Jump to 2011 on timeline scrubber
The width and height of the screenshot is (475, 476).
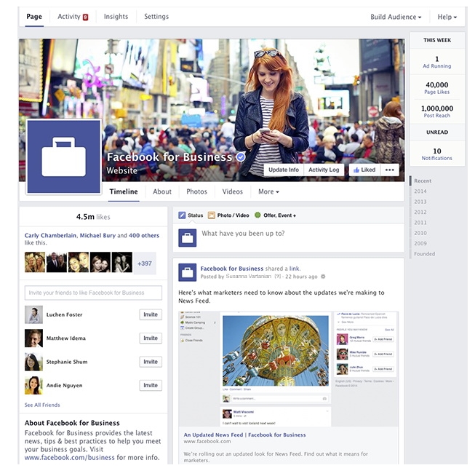(x=420, y=223)
